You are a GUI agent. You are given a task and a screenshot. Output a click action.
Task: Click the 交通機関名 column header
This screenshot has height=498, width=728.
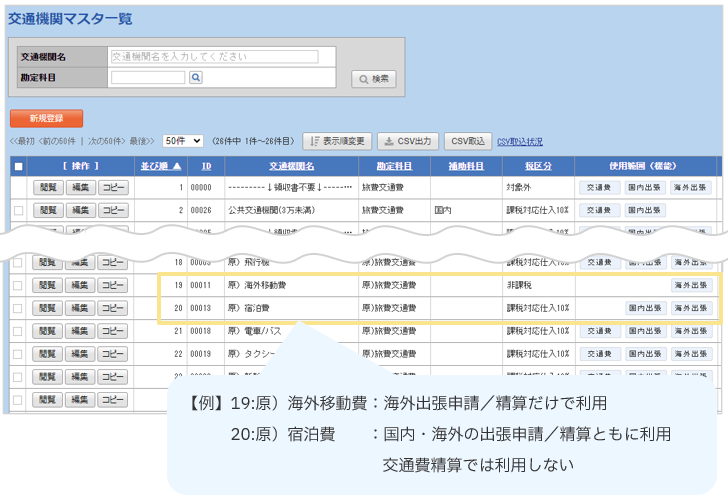pos(291,166)
